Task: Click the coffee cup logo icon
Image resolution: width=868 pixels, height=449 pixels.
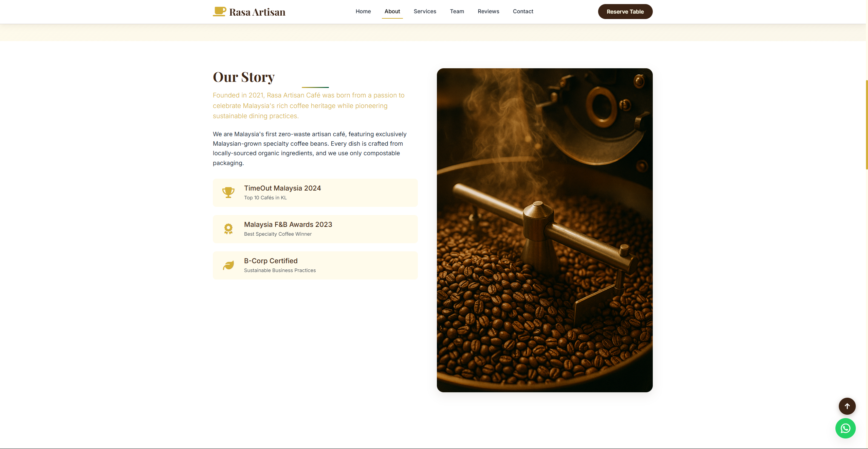Action: click(219, 12)
